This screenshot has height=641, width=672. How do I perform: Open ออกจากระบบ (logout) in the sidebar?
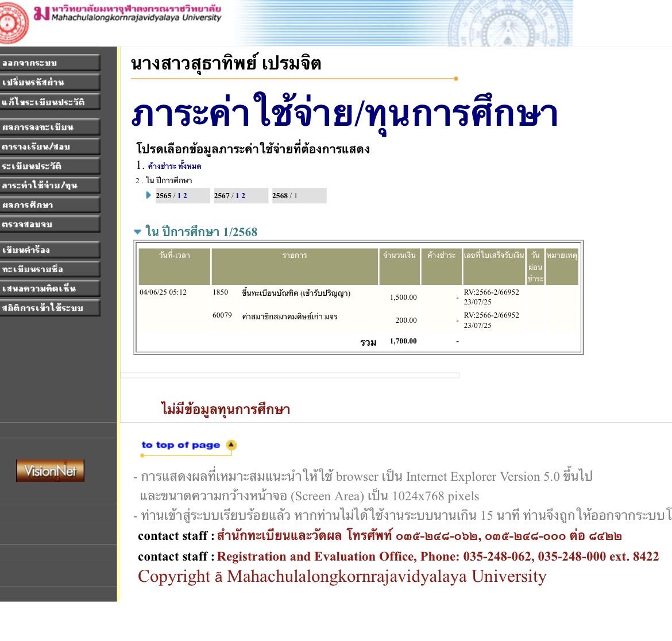(x=50, y=63)
